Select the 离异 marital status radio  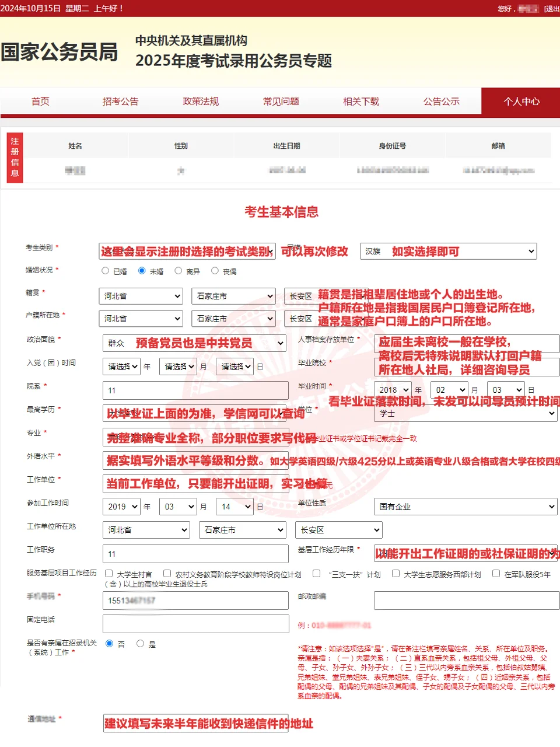(178, 271)
